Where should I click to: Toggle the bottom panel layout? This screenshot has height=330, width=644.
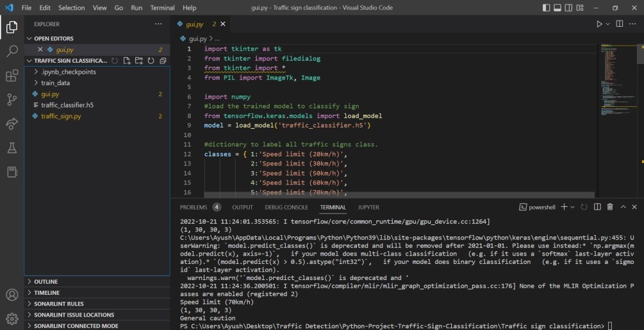[x=557, y=8]
